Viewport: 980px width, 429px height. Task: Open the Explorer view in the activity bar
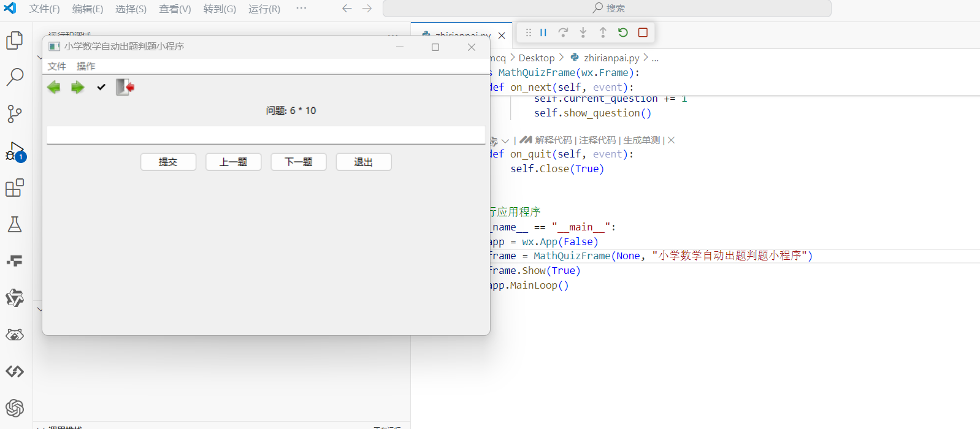(15, 40)
